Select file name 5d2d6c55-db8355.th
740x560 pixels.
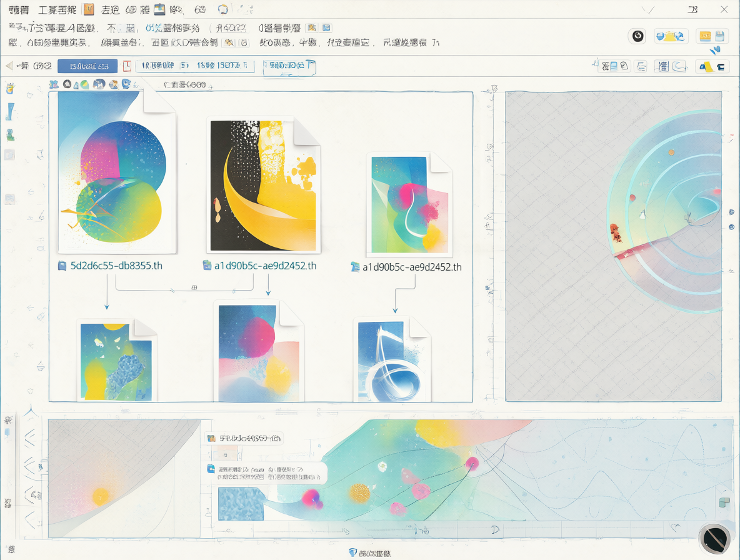[116, 266]
